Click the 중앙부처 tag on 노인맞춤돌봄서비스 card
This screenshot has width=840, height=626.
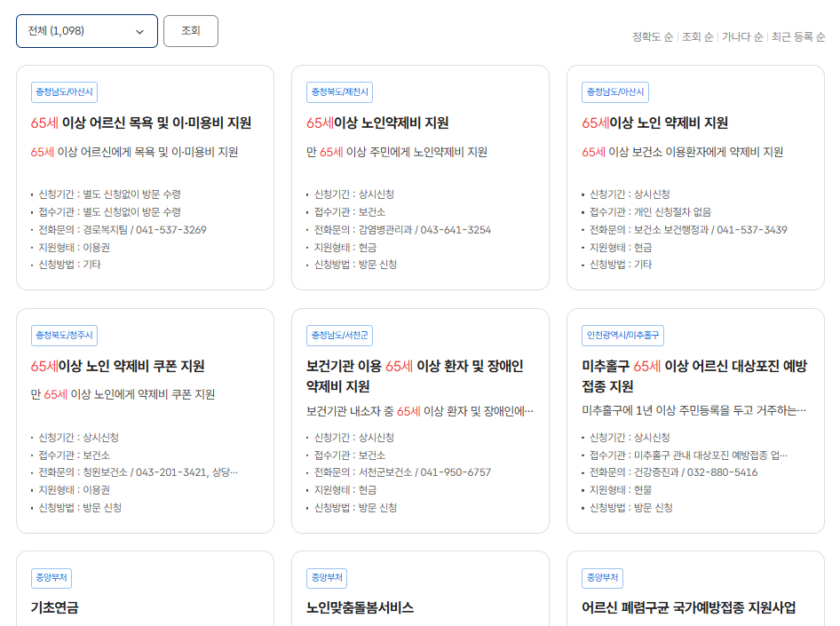[x=327, y=578]
